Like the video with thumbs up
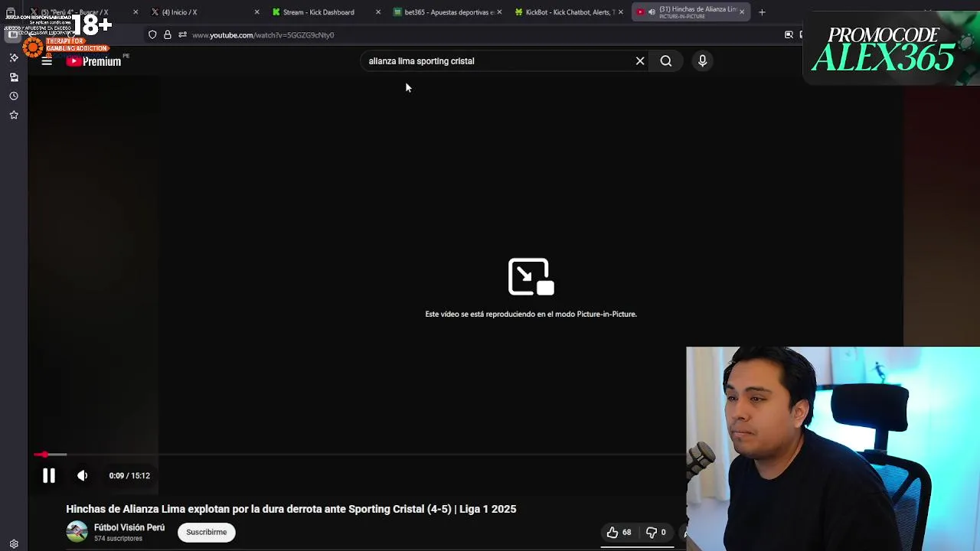This screenshot has height=551, width=980. coord(619,532)
